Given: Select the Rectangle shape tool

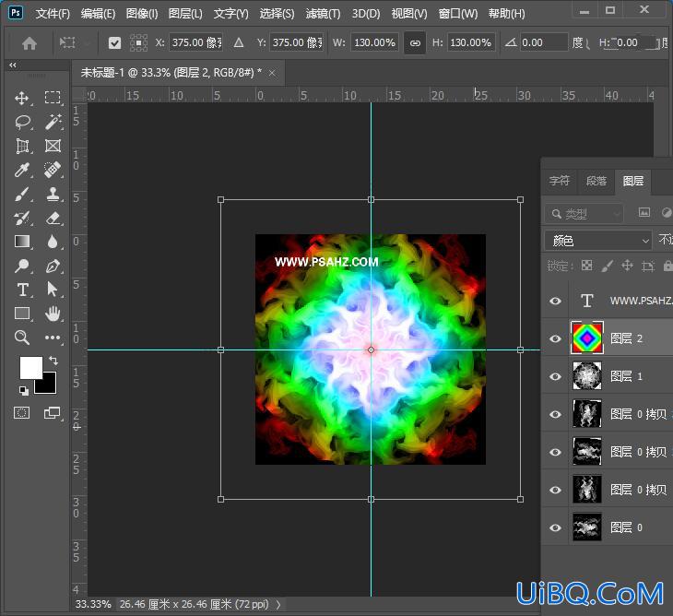Looking at the screenshot, I should [22, 314].
